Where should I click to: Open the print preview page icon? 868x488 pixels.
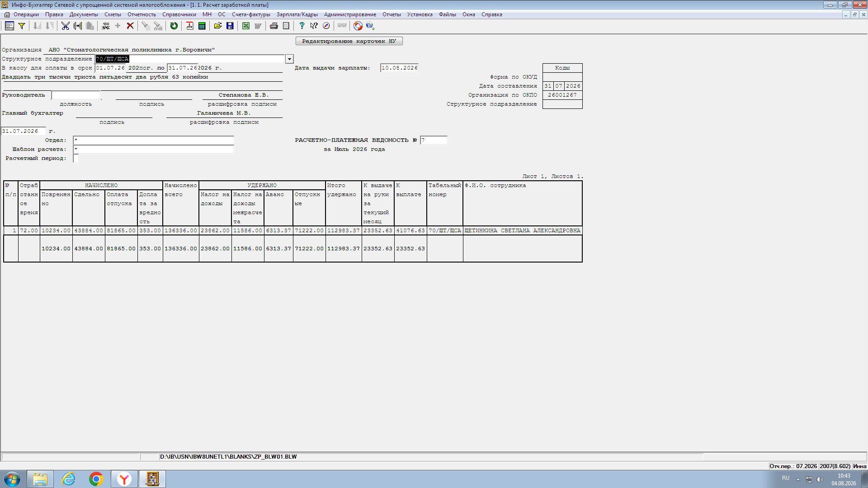pyautogui.click(x=286, y=26)
